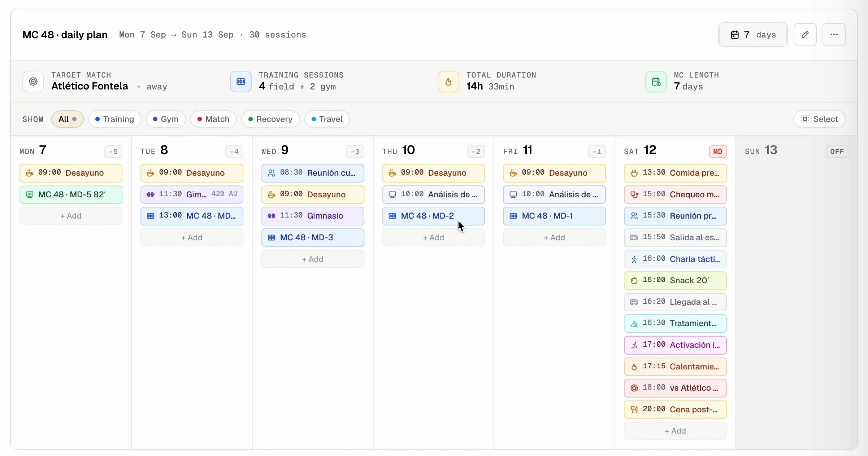Click the 420 AU load label
The width and height of the screenshot is (868, 456).
click(x=225, y=194)
